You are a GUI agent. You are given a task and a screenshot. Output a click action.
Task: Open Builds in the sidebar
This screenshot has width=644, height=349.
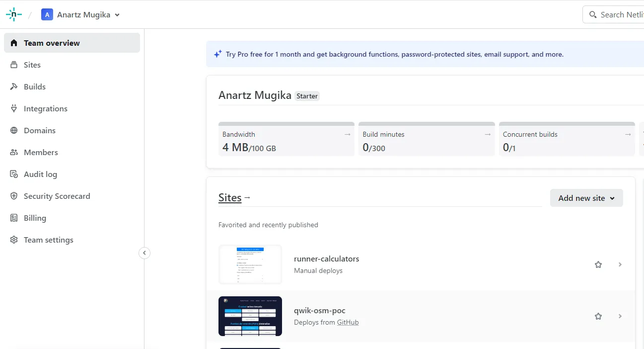point(72,87)
